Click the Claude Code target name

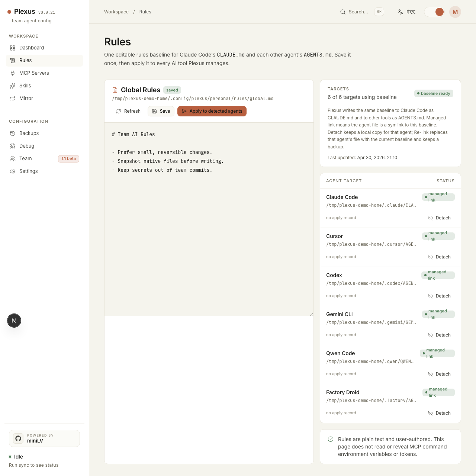(342, 197)
